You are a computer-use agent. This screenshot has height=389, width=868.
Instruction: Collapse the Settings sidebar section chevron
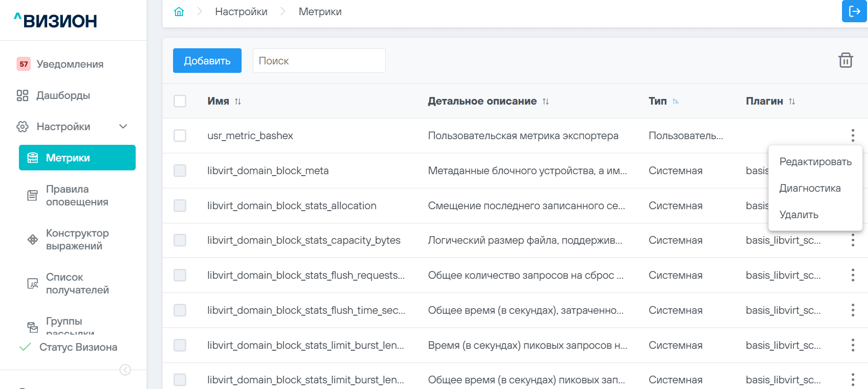[x=123, y=126]
